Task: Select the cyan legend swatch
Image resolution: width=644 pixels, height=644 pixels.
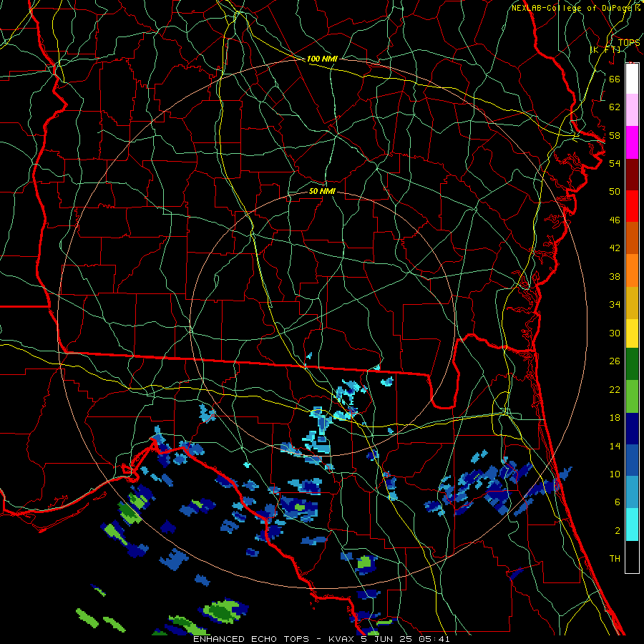Action: click(632, 525)
